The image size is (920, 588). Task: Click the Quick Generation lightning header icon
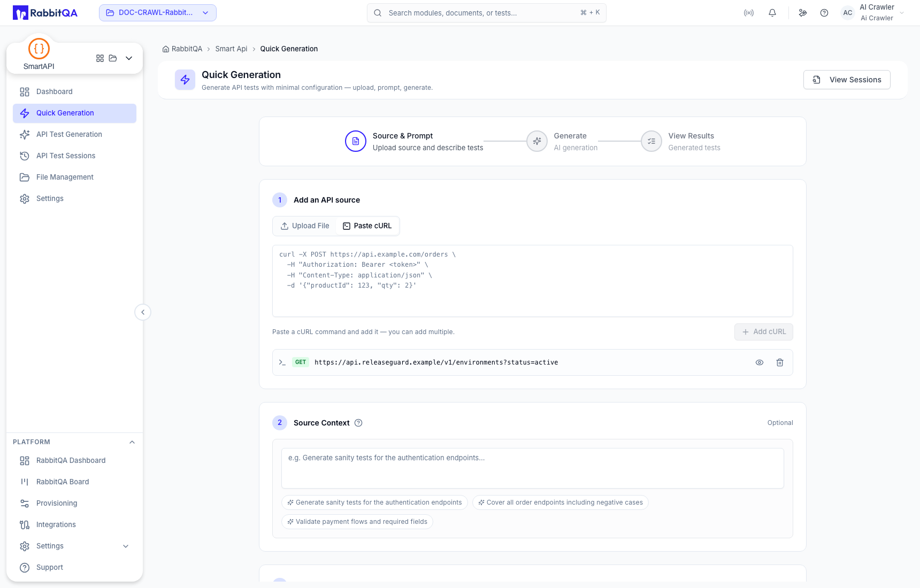[185, 80]
